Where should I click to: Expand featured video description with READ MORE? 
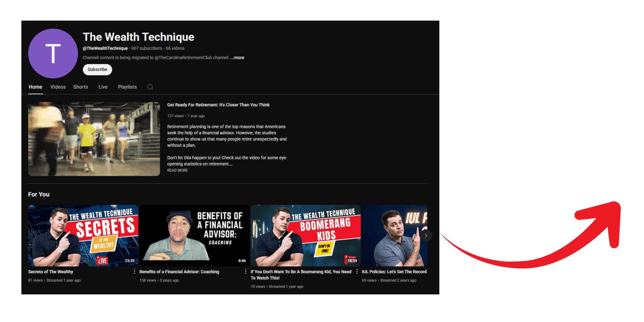point(177,170)
